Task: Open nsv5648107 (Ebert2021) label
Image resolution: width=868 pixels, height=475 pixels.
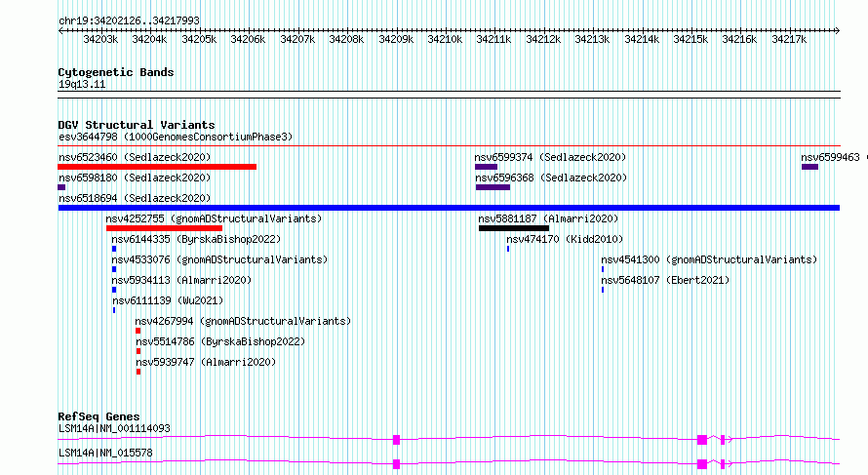Action: coord(665,280)
